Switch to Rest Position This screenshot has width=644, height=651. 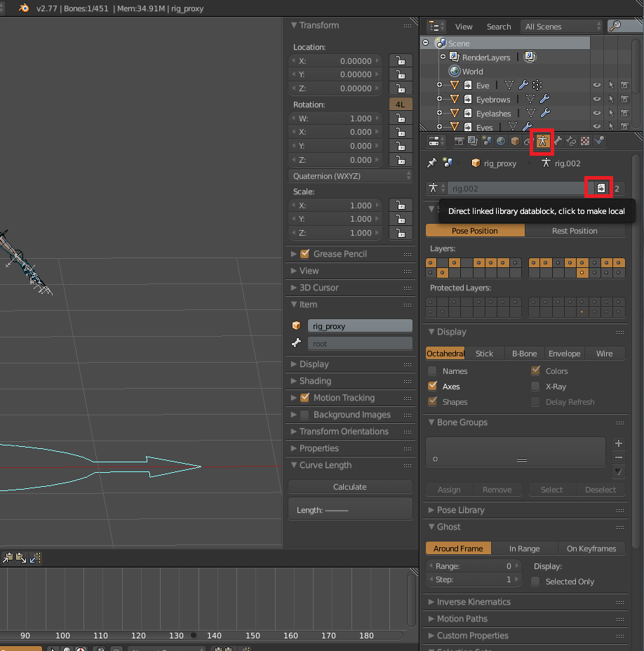[x=575, y=231]
